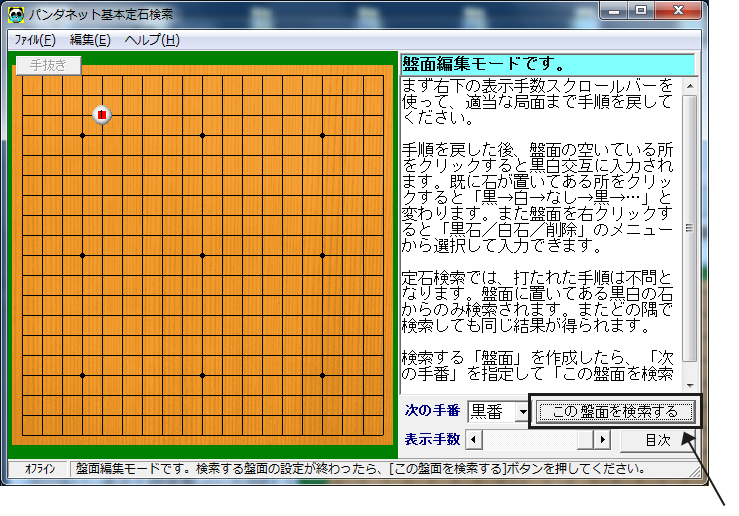Click the 目次 button
Viewport: 739px width, 516px height.
click(657, 440)
